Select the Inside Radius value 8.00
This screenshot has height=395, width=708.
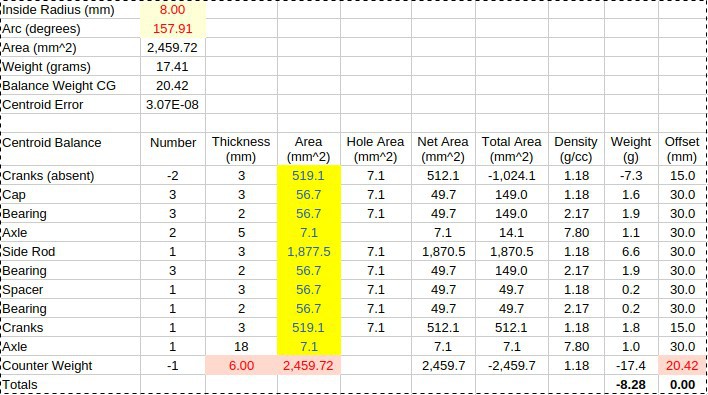[173, 10]
